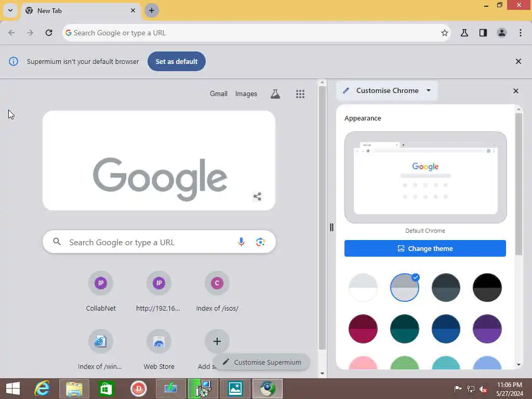The image size is (532, 399).
Task: Select the black color swatch
Action: click(487, 287)
